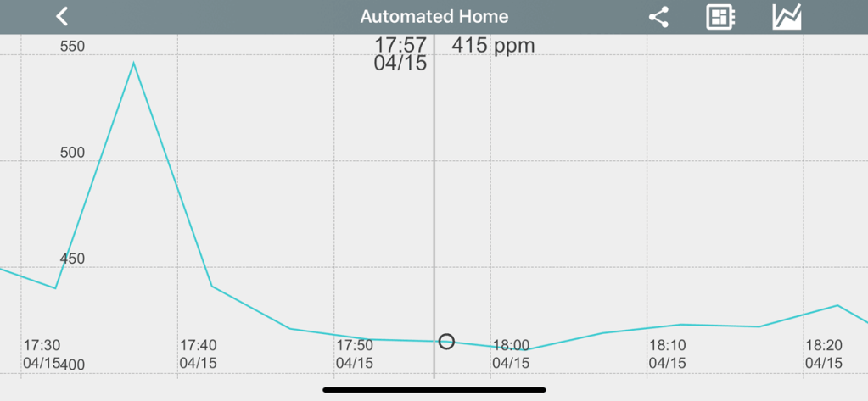Tap the 415 ppm reading label
Viewport: 868px width, 401px height.
click(x=493, y=45)
